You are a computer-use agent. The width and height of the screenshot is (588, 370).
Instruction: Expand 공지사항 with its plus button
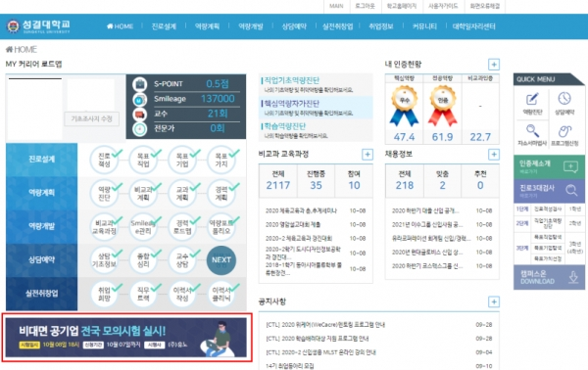(494, 301)
